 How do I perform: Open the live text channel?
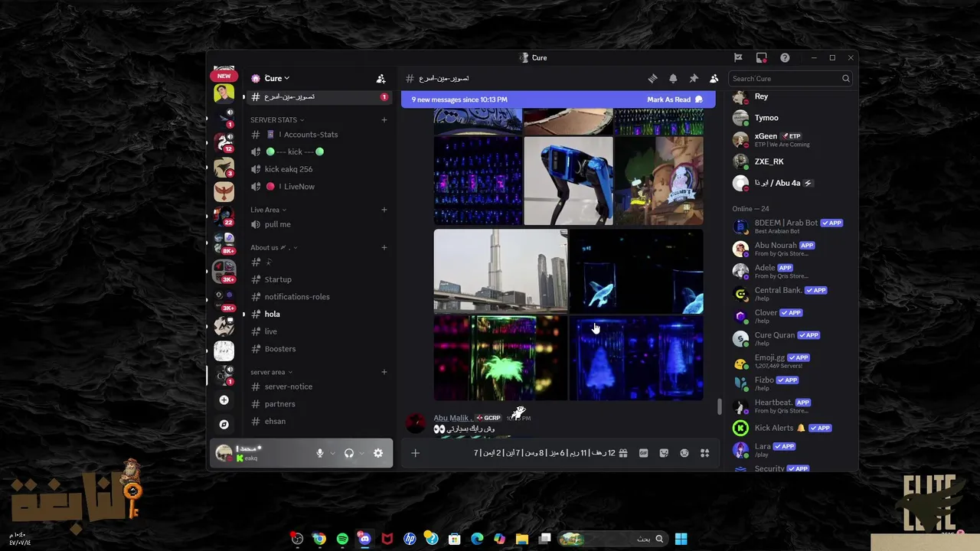(318, 331)
